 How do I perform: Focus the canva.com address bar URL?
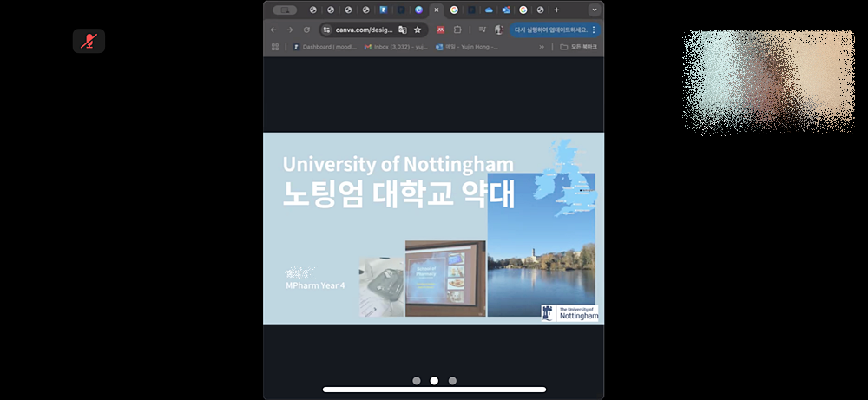365,30
